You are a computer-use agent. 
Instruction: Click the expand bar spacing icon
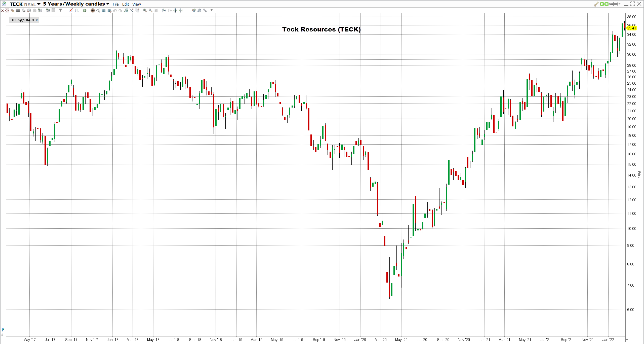point(175,10)
